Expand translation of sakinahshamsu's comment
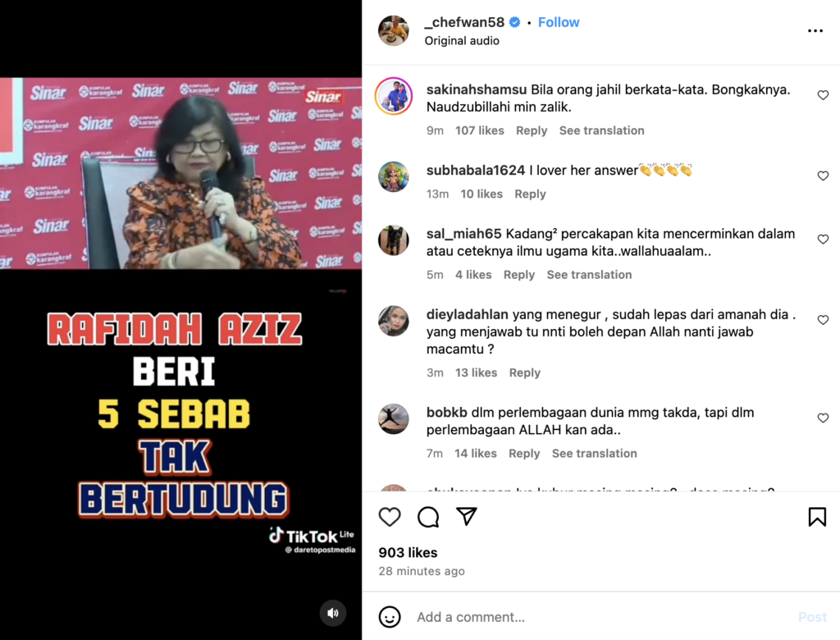840x640 pixels. tap(601, 130)
